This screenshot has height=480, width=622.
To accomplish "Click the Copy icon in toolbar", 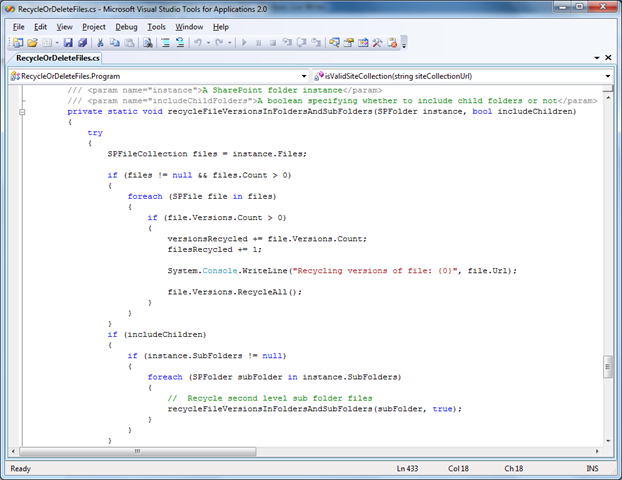I will 115,43.
